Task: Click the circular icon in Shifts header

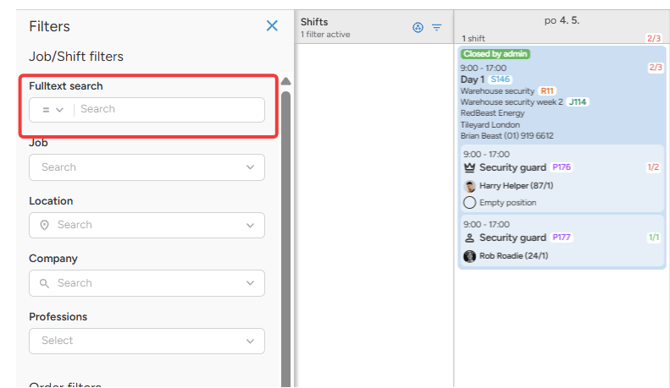Action: (x=418, y=27)
